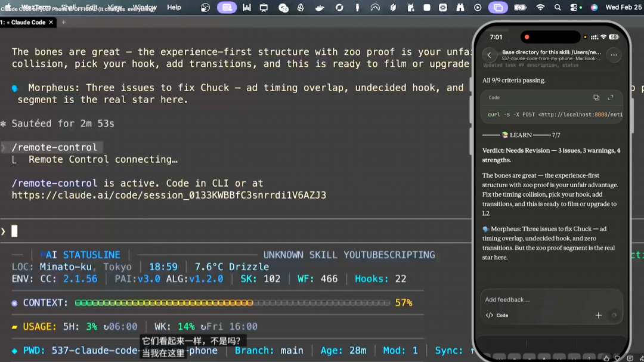Click the audio bars menu bar icon
The height and width of the screenshot is (362, 644).
[x=246, y=7]
